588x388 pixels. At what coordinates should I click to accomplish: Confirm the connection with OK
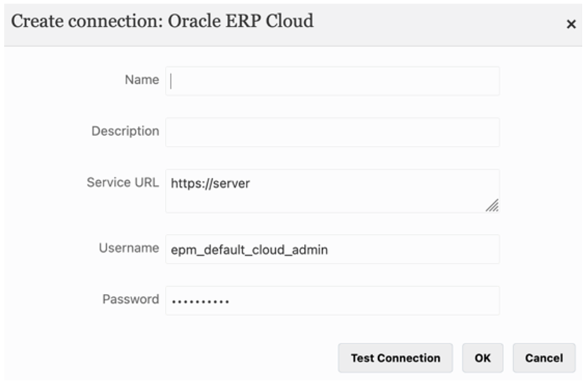click(482, 358)
